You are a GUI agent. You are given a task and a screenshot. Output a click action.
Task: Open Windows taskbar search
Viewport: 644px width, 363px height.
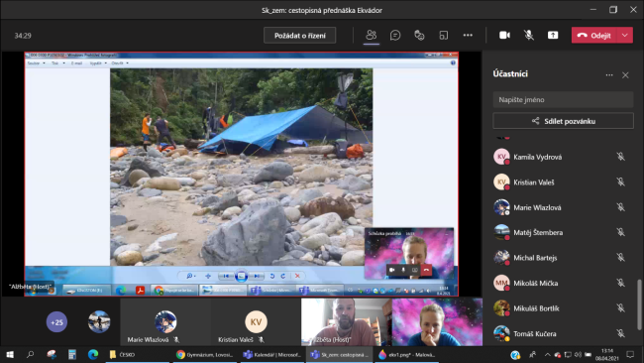click(x=30, y=354)
